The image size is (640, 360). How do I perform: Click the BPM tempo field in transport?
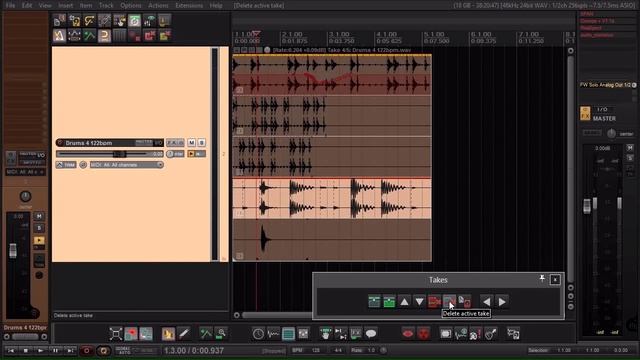click(x=315, y=350)
